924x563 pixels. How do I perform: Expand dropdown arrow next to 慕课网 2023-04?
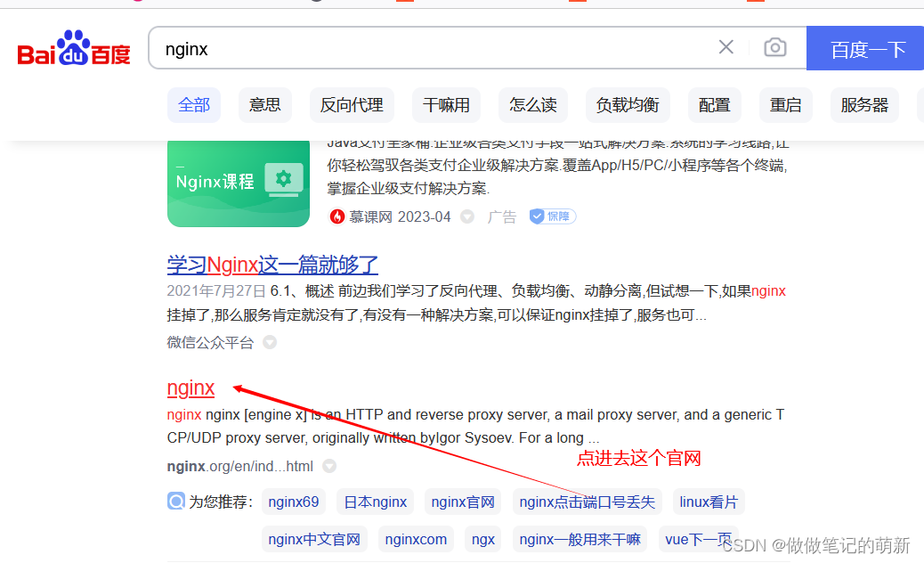click(467, 217)
